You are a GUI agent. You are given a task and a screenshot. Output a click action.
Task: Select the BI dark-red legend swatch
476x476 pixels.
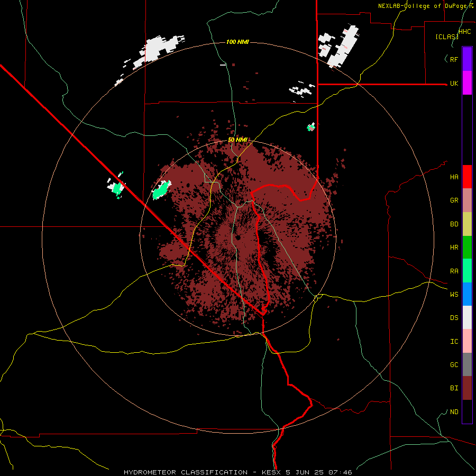(467, 388)
